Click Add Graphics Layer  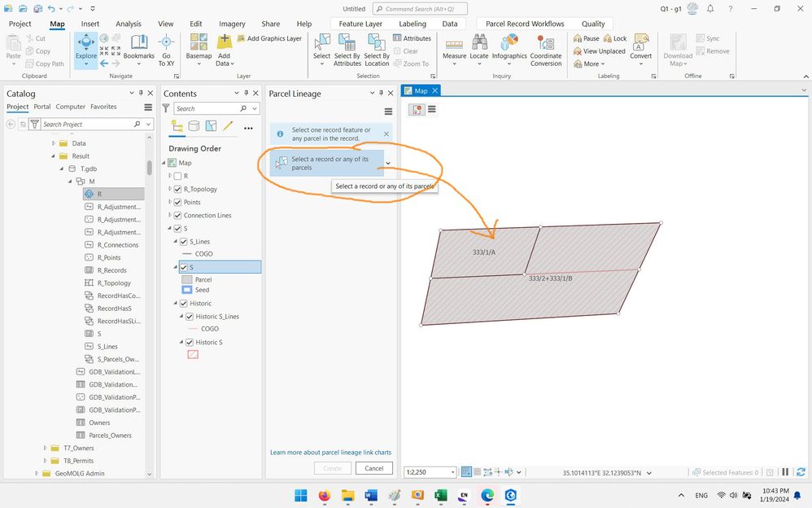tap(269, 38)
